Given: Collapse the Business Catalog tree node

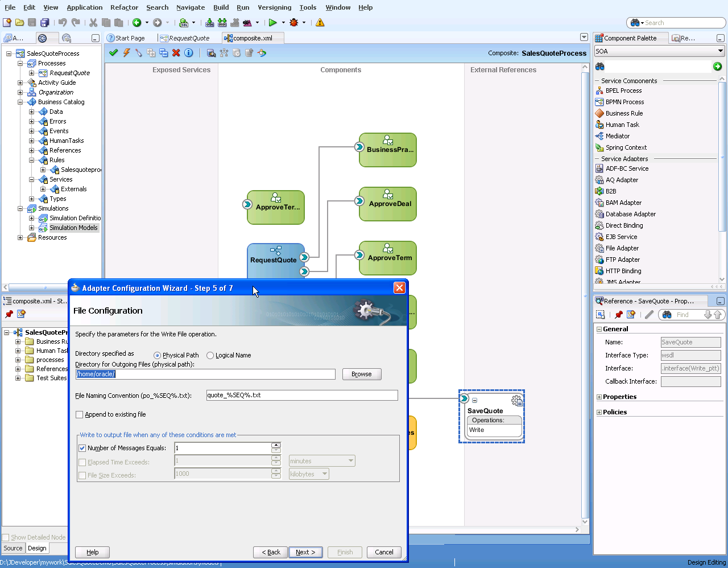Looking at the screenshot, I should pos(20,102).
